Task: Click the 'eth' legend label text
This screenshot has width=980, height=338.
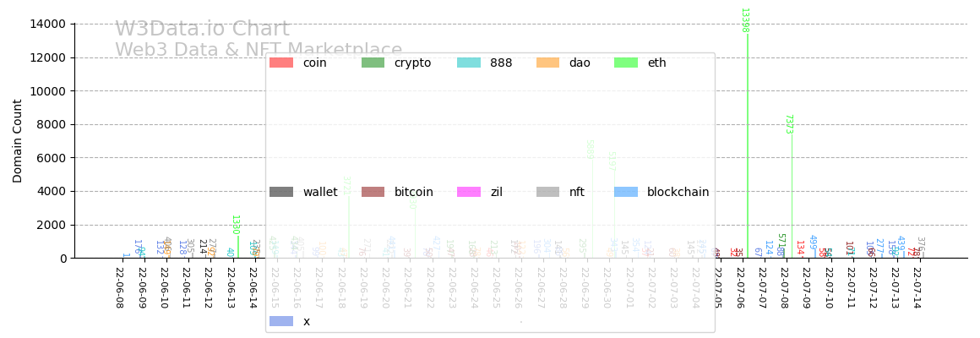Action: [x=656, y=63]
